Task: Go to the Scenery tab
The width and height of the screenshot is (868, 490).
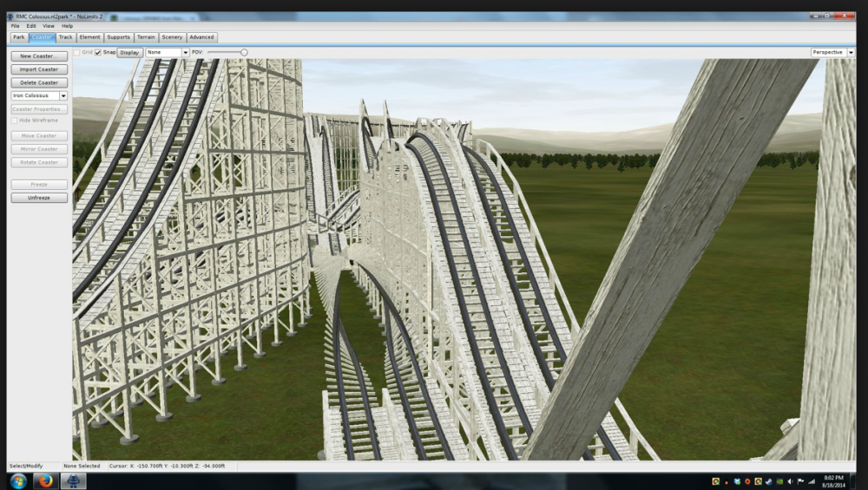Action: (172, 37)
